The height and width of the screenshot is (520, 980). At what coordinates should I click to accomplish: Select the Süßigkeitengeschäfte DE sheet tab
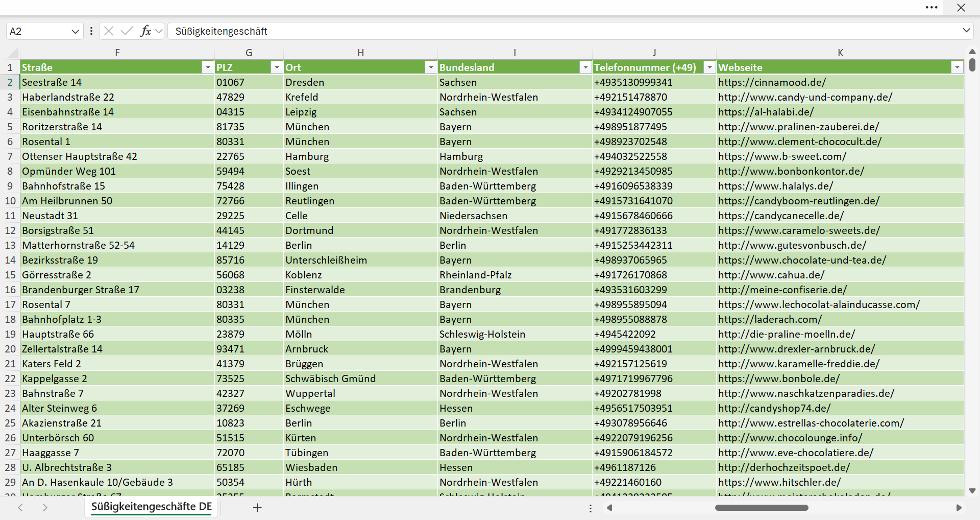[152, 507]
